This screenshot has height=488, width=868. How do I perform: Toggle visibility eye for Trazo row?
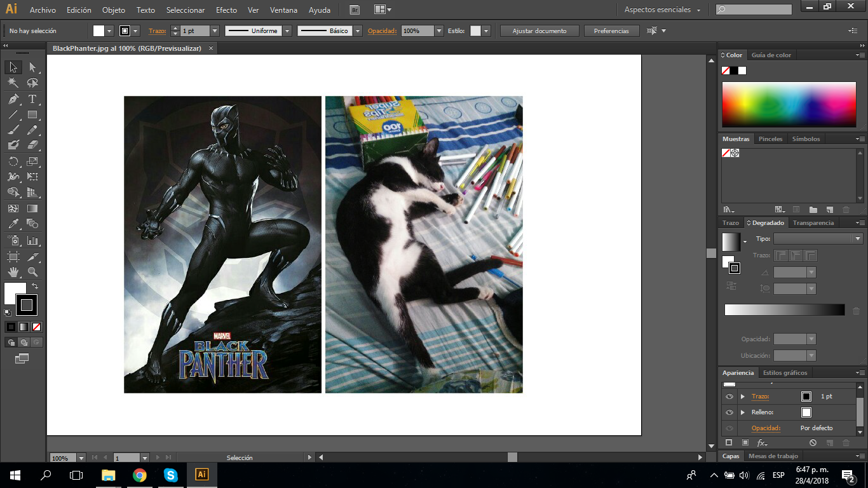point(729,396)
